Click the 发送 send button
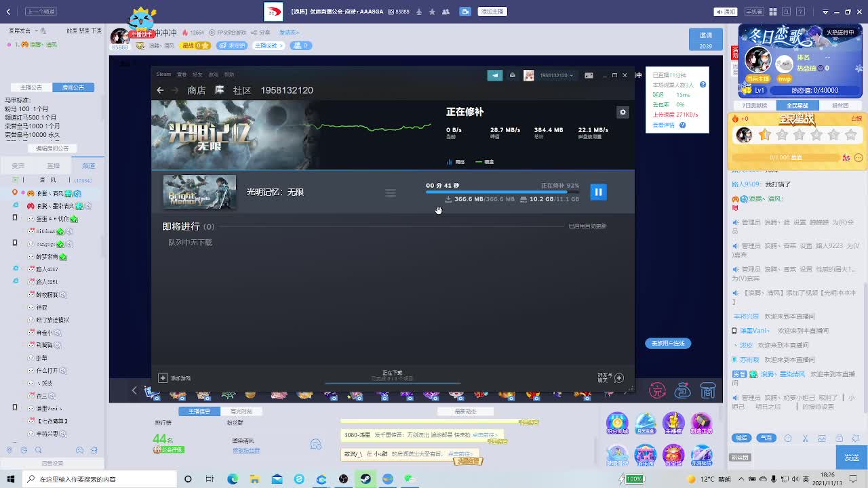This screenshot has height=488, width=868. coord(852,457)
